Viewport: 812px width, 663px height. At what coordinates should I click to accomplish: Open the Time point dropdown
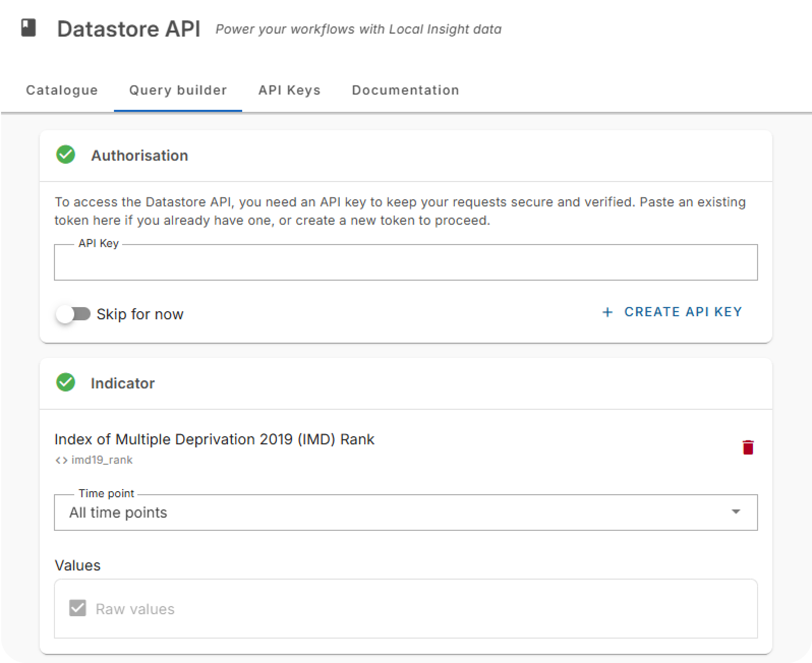pos(405,512)
